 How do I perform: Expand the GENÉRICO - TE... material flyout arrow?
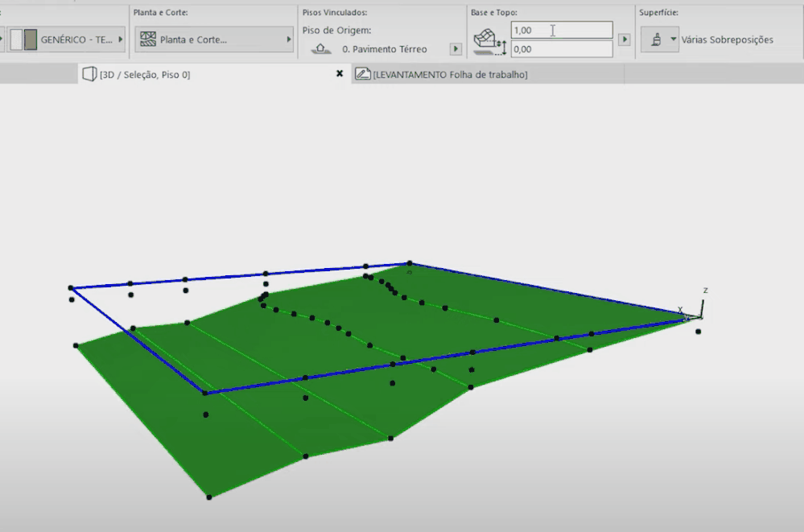point(121,39)
